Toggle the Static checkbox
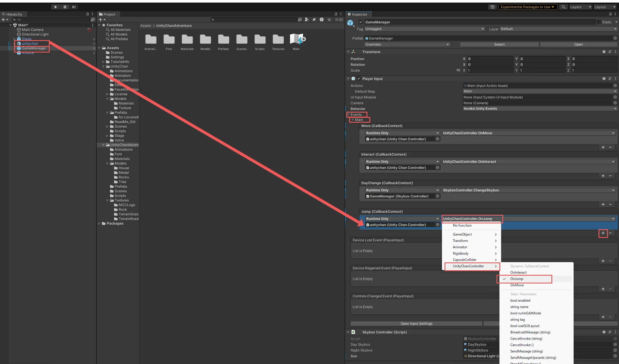The image size is (619, 364). pyautogui.click(x=599, y=22)
